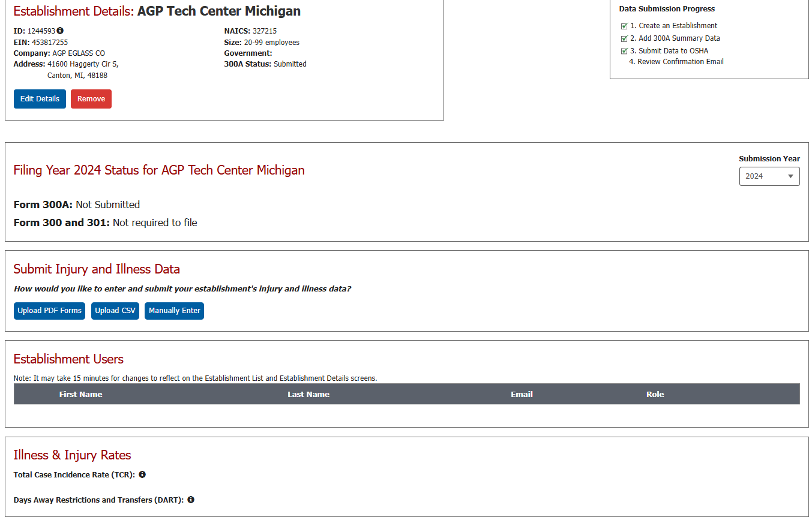Click the Filing Year 2024 Status heading
Screen dimensions: 812x517
159,170
